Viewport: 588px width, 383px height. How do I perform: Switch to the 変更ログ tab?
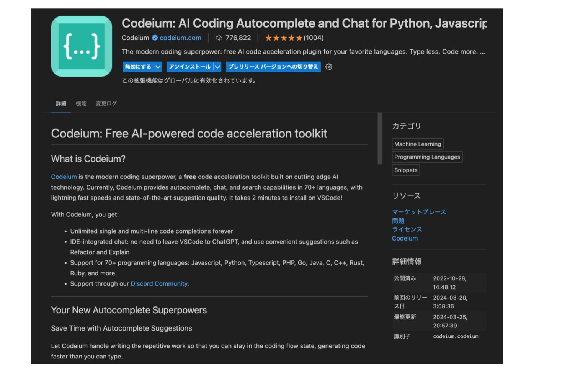tap(106, 103)
